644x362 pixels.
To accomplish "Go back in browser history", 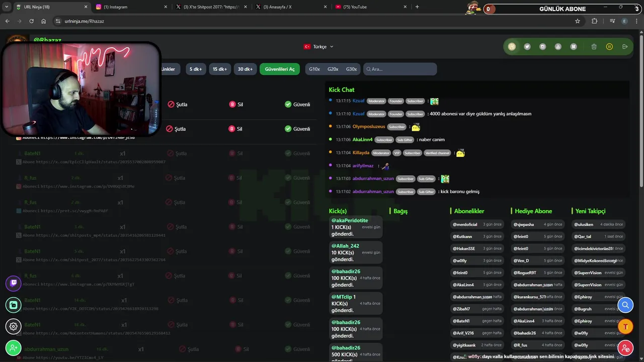I will [7, 21].
